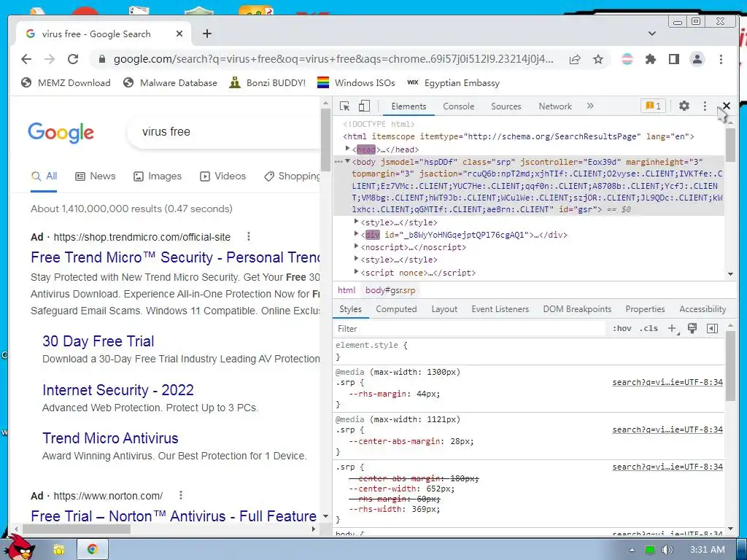Viewport: 747px width, 560px height.
Task: Go forward in browser history
Action: tap(50, 59)
